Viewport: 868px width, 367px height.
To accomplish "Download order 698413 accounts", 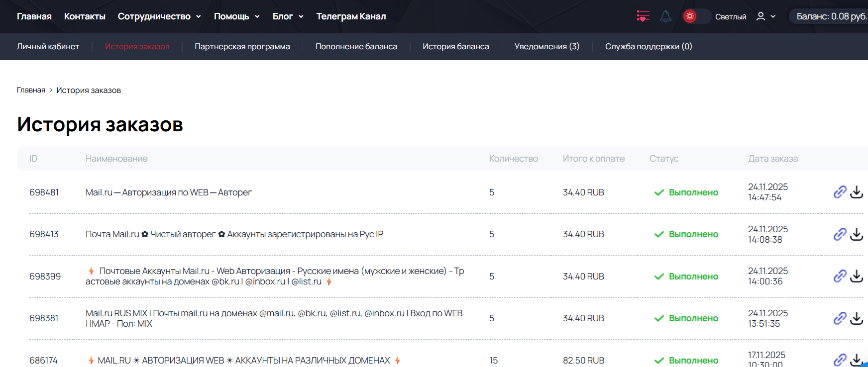I will [x=857, y=234].
